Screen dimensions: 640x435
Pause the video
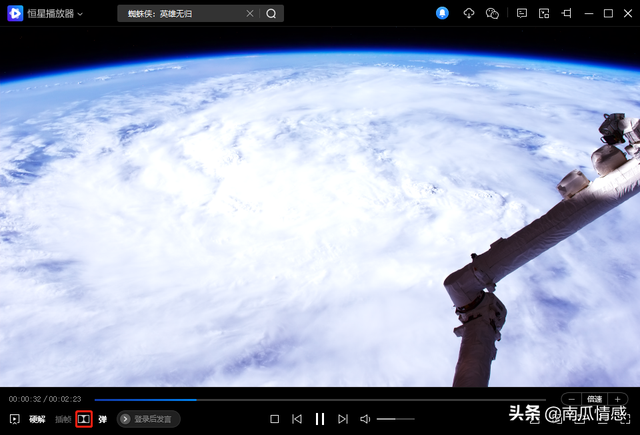point(320,419)
